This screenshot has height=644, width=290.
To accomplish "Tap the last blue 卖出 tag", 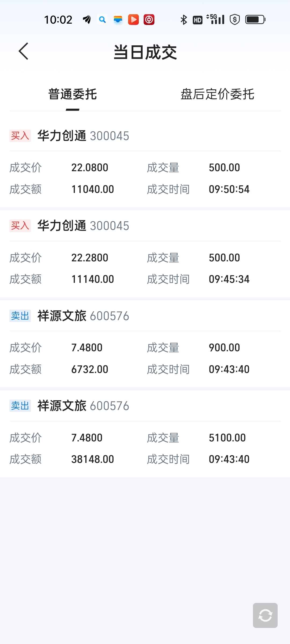I will [x=20, y=406].
